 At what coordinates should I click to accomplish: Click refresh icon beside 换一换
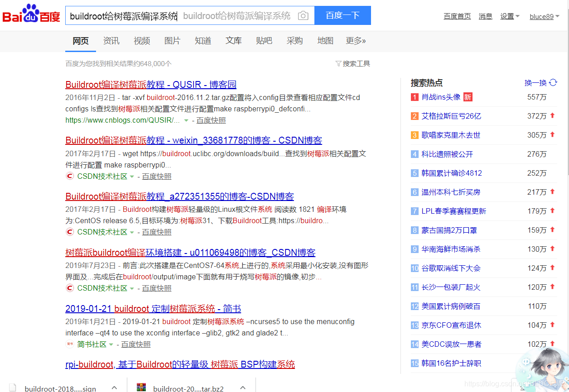pos(553,83)
